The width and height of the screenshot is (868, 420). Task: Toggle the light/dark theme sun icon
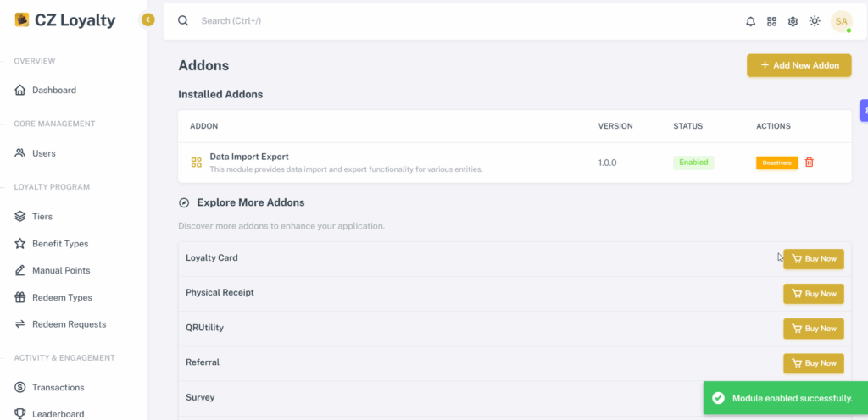815,21
